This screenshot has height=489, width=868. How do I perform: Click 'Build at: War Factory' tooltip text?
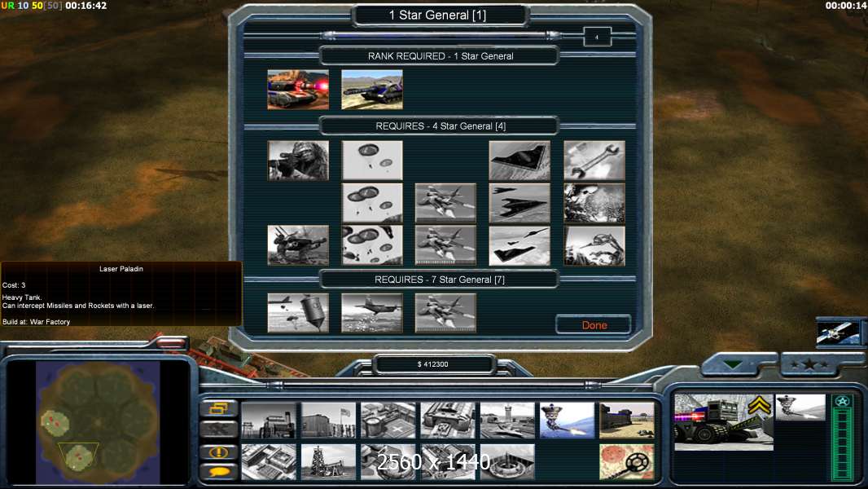(x=36, y=322)
